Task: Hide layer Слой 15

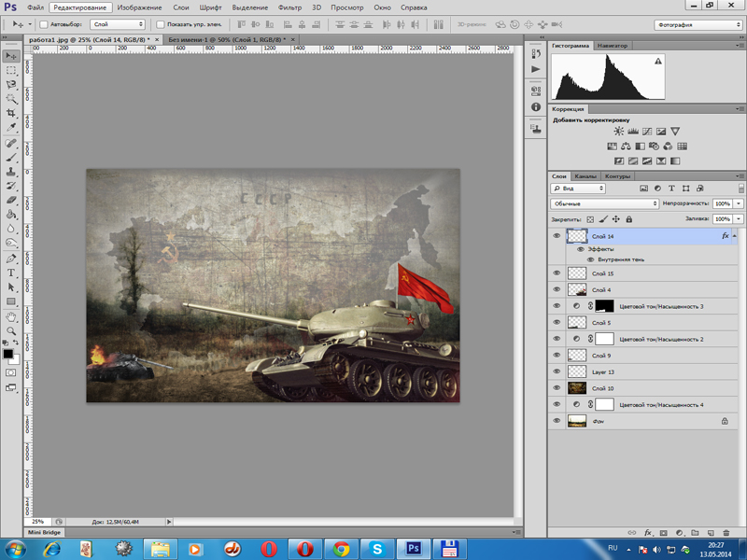Action: [557, 273]
